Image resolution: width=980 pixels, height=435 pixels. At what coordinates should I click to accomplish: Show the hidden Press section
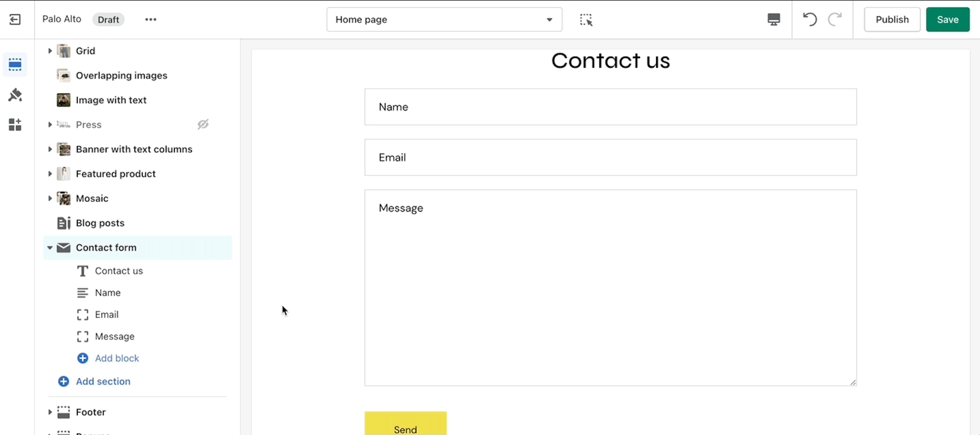pyautogui.click(x=203, y=125)
